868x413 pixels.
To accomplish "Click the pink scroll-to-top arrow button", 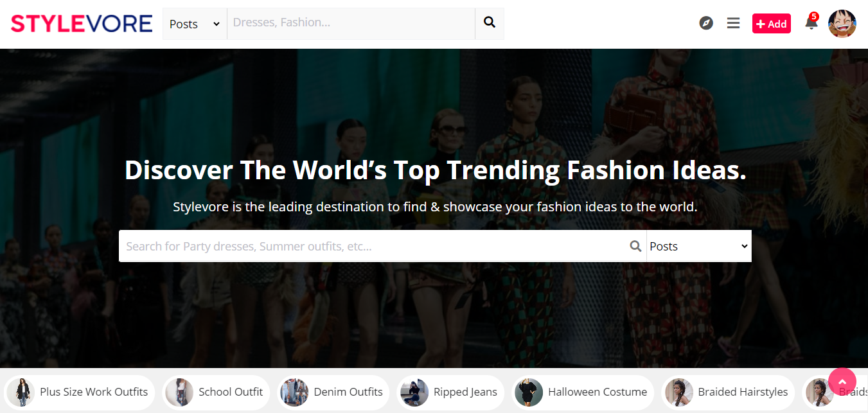I will [x=842, y=382].
